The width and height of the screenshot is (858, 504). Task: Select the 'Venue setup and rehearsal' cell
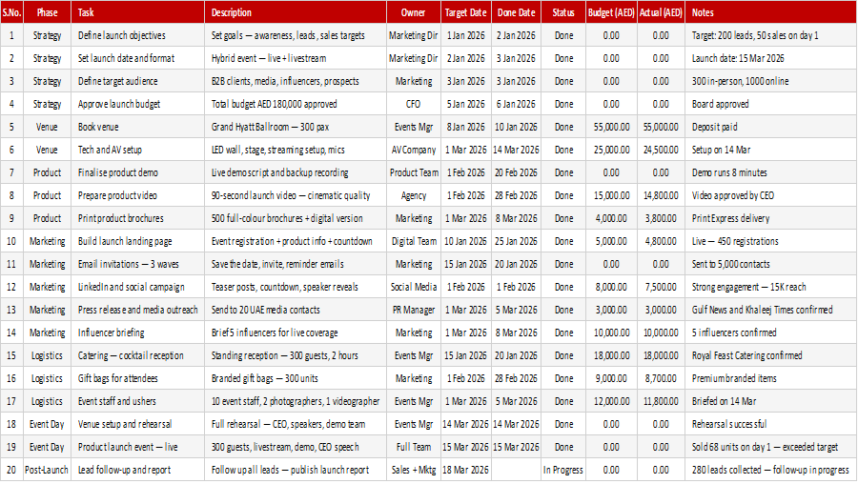(x=137, y=424)
